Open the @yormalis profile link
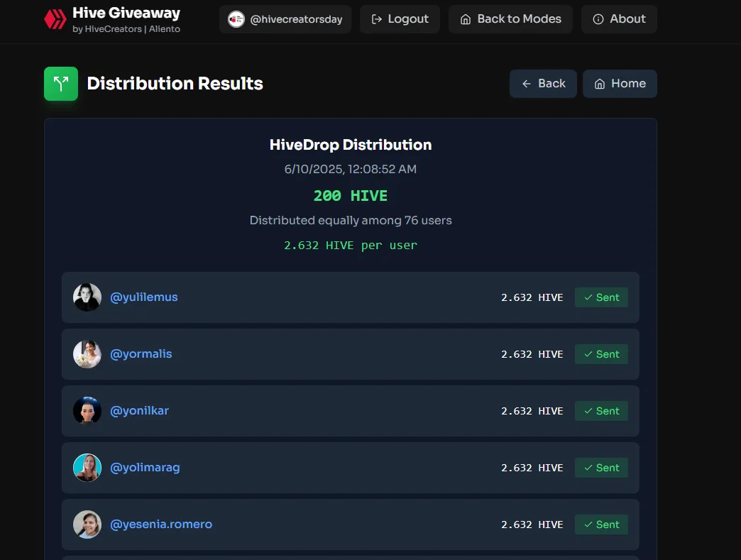The height and width of the screenshot is (560, 741). tap(141, 354)
